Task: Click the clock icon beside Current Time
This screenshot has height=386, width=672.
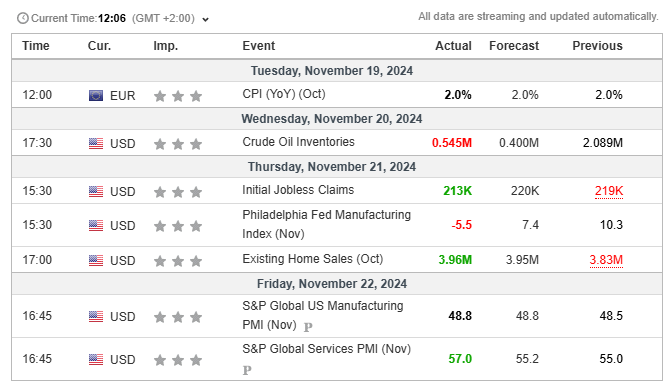Action: point(23,18)
